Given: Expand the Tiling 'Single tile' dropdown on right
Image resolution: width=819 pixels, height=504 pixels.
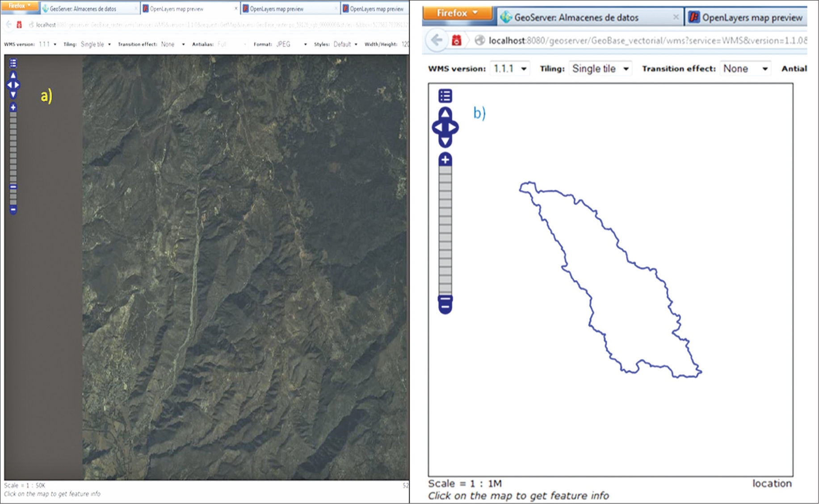Looking at the screenshot, I should click(600, 69).
